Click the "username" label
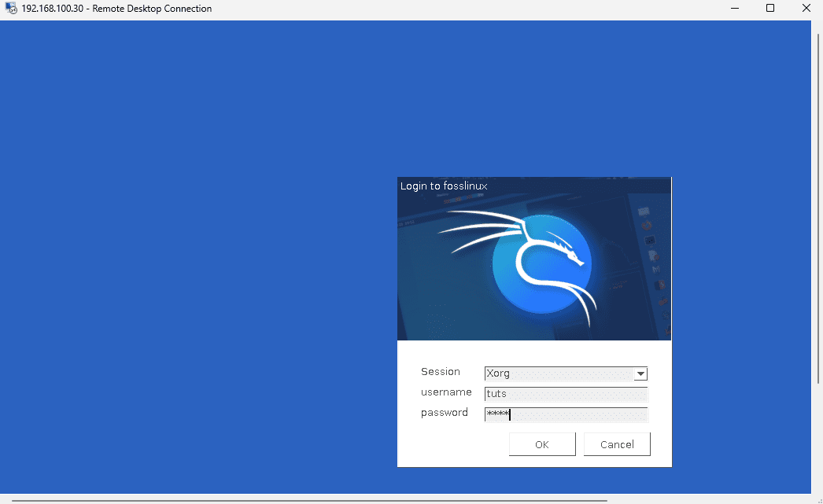This screenshot has width=823, height=504. (x=446, y=392)
